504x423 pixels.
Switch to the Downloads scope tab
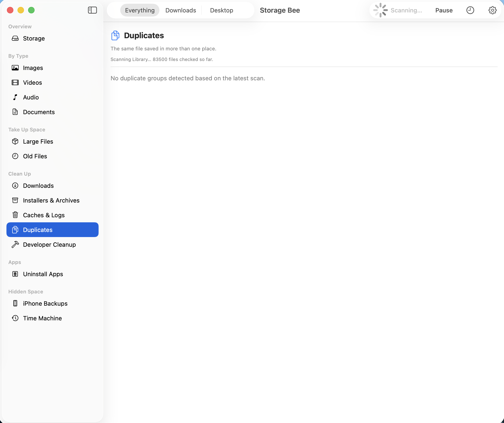pyautogui.click(x=181, y=10)
